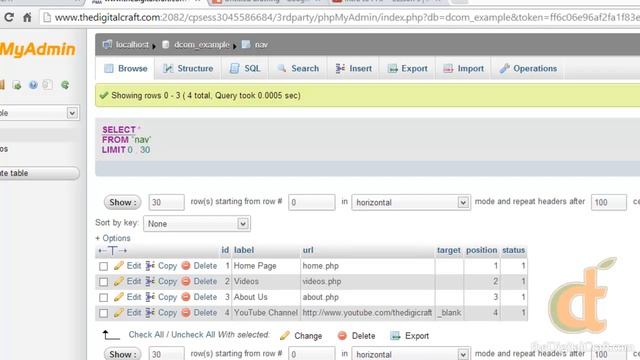Click the Copy icon for YouTube Channel row

(x=150, y=313)
